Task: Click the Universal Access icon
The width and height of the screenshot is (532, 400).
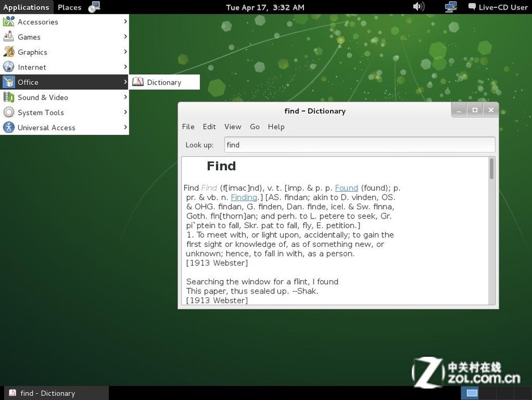Action: pos(9,128)
